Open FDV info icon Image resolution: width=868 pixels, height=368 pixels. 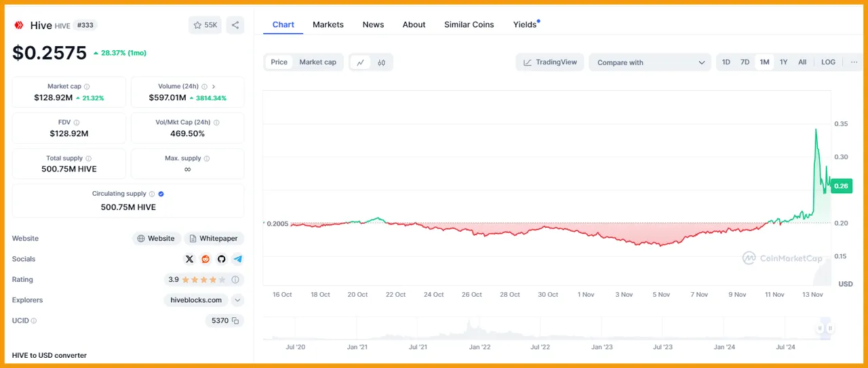tap(76, 123)
